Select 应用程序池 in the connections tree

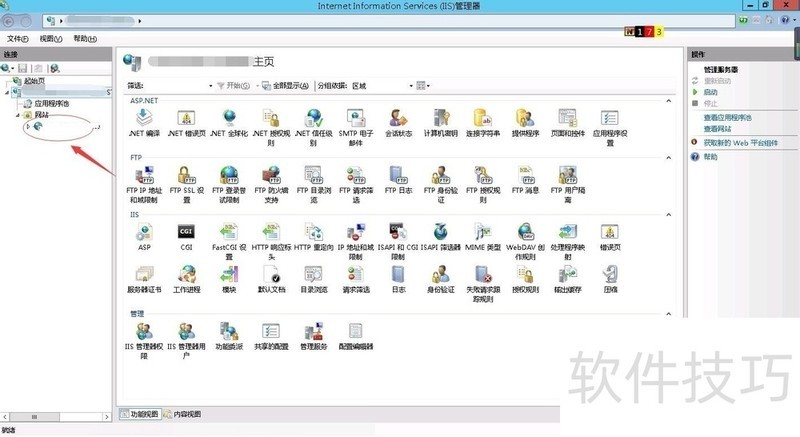(x=52, y=104)
